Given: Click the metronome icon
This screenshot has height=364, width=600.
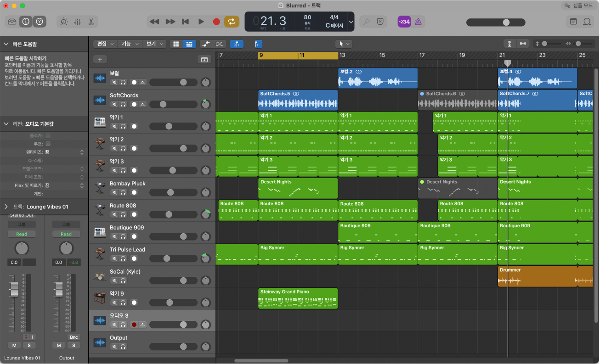Looking at the screenshot, I should [418, 22].
